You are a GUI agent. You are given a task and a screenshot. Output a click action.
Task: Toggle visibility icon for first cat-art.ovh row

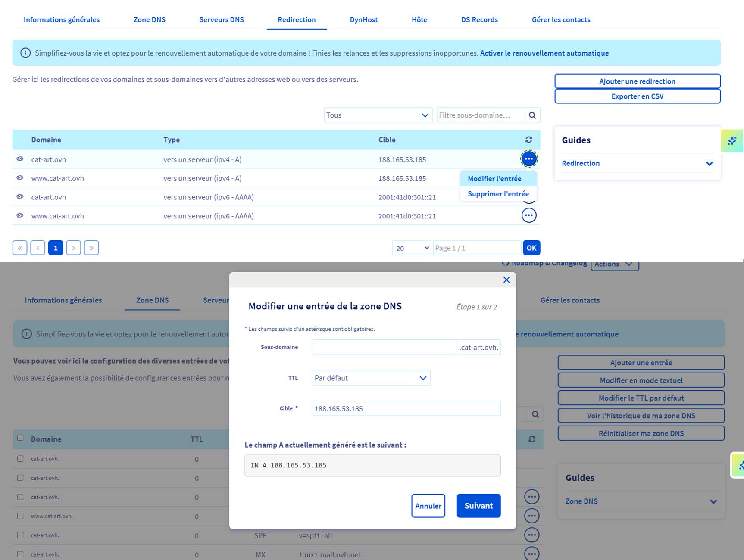click(x=20, y=159)
